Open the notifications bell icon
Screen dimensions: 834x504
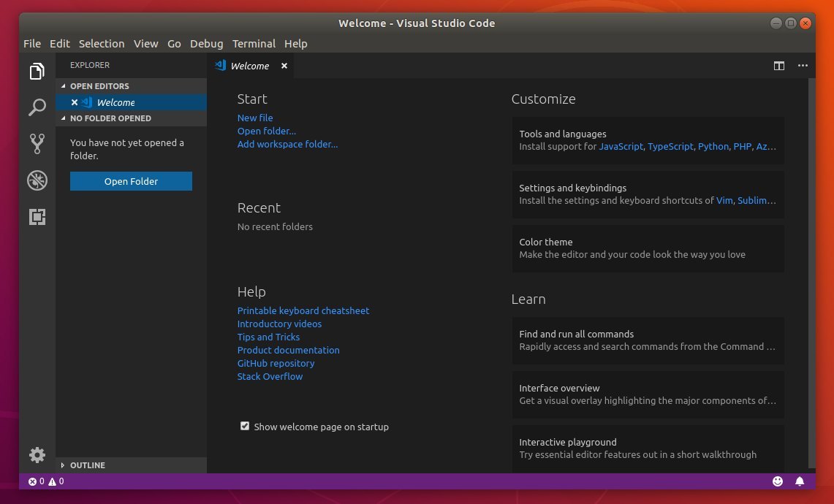[x=800, y=481]
